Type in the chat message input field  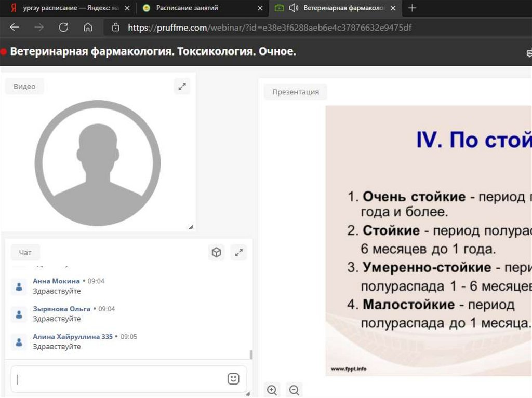pyautogui.click(x=119, y=379)
